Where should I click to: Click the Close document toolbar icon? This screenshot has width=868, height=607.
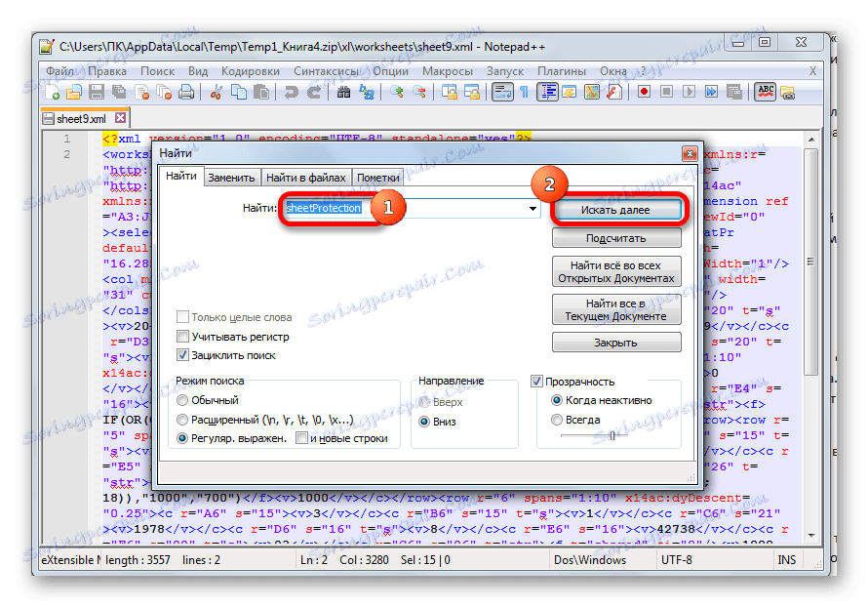click(141, 93)
